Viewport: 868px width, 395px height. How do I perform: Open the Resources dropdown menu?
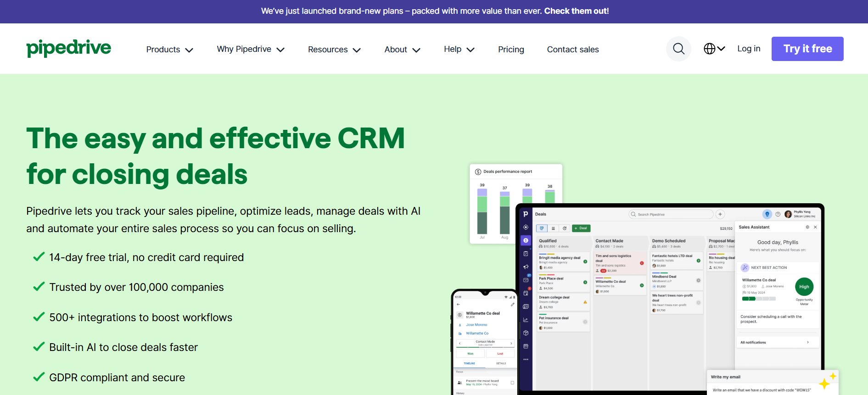point(334,50)
